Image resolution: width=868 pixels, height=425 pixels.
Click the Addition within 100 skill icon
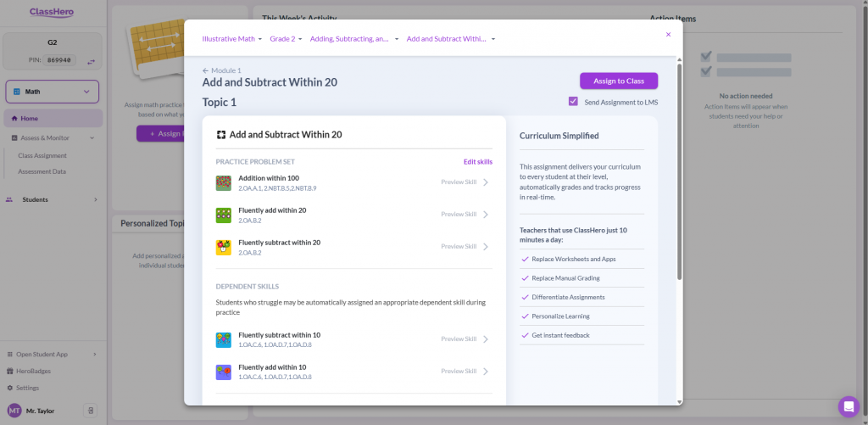[x=224, y=182]
